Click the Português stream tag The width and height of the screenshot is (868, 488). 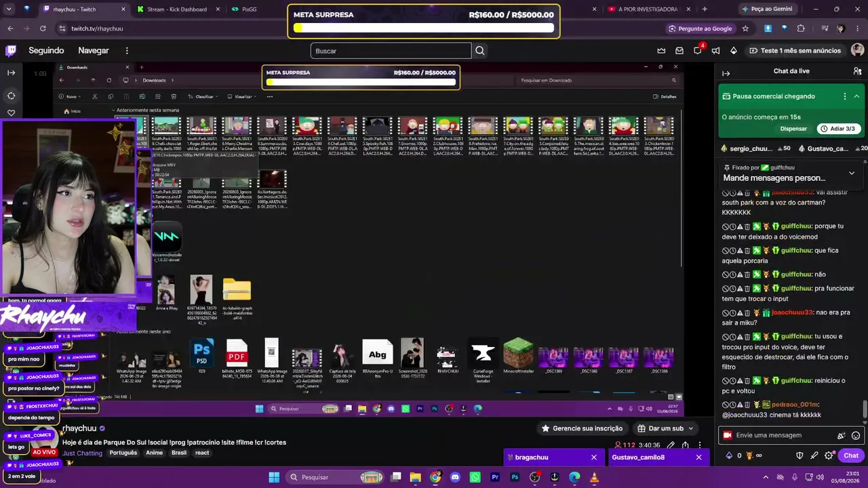[x=123, y=453]
